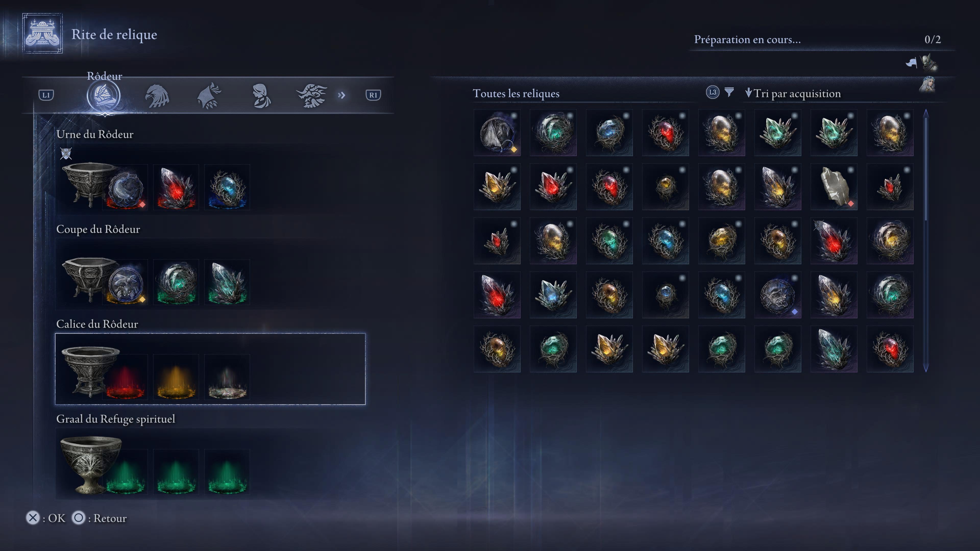Open the Toutes les reliques filter
Viewport: 980px width, 551px height.
click(516, 93)
